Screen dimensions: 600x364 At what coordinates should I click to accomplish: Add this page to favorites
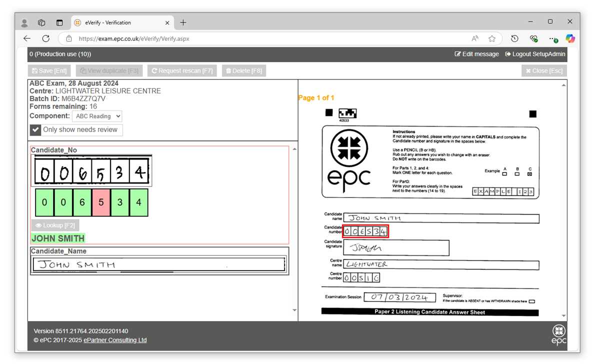click(x=492, y=38)
